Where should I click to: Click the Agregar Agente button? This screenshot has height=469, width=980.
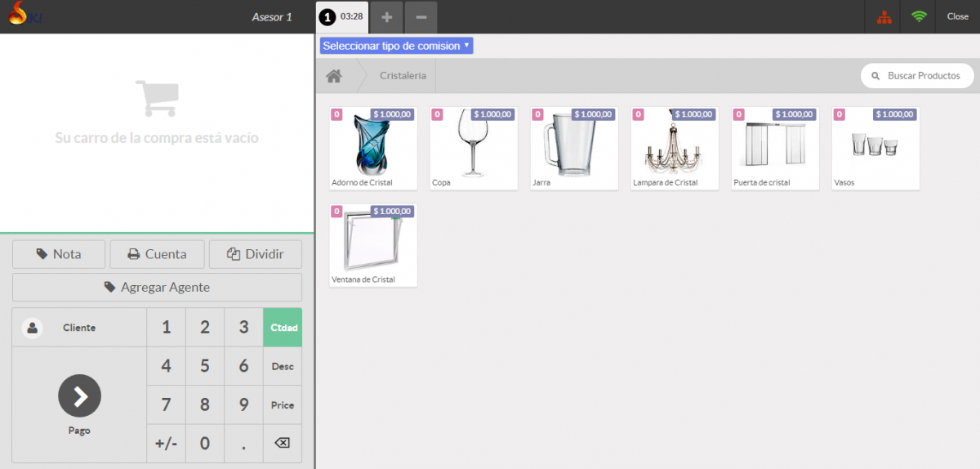tap(157, 288)
